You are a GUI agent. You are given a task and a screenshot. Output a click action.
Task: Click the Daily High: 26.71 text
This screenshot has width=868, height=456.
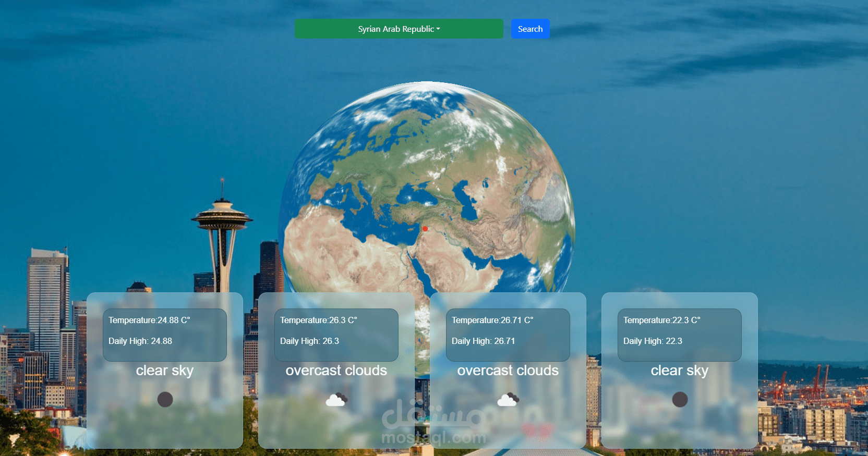coord(484,341)
